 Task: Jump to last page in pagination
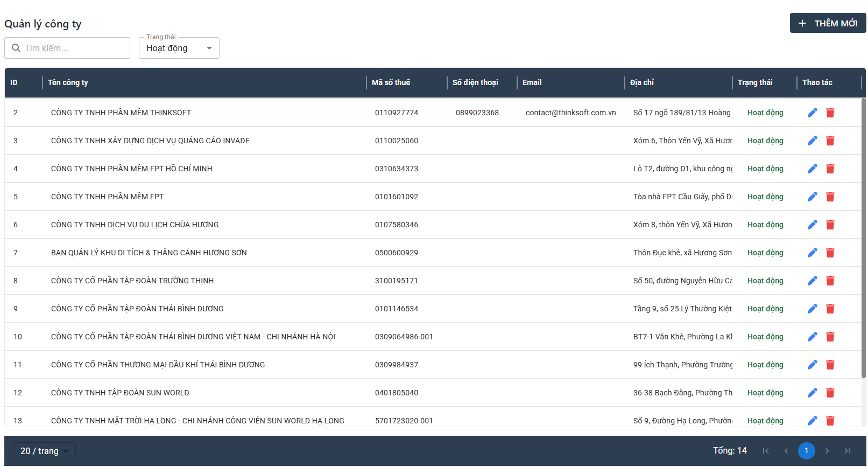pos(848,451)
